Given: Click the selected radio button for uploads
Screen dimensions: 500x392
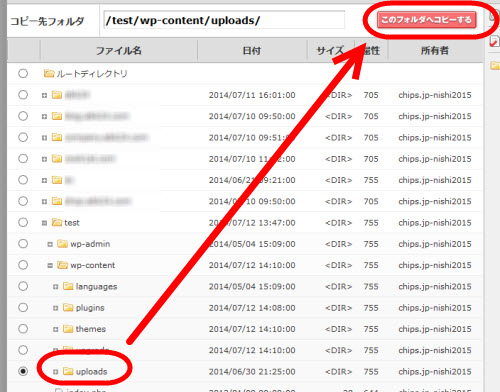Looking at the screenshot, I should coord(23,371).
